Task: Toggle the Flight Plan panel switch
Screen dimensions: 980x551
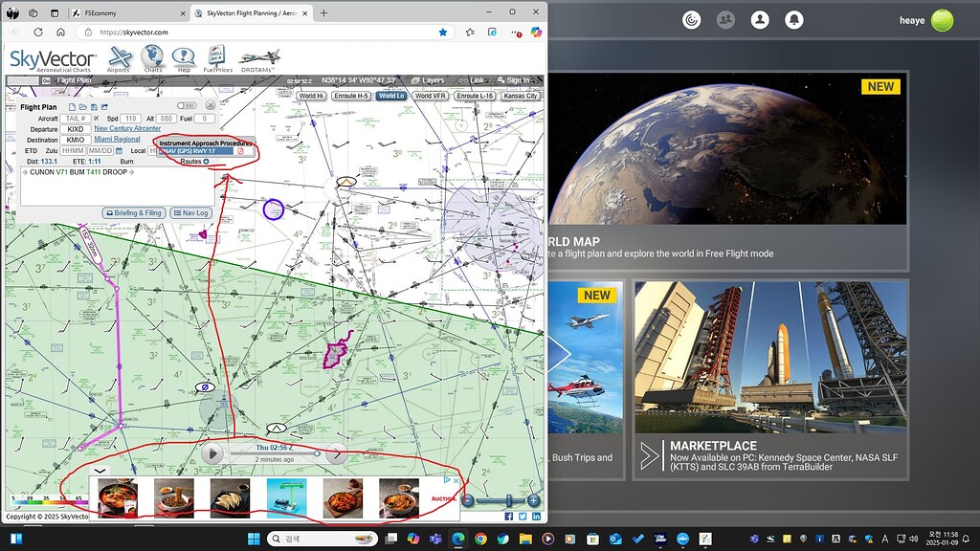Action: [188, 105]
